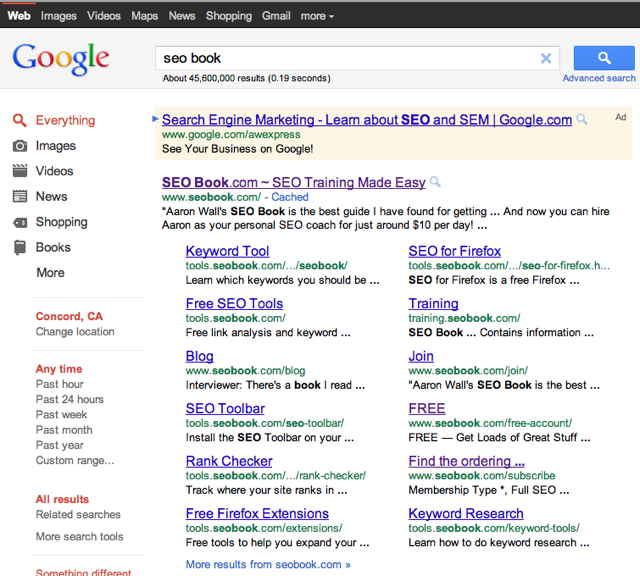Select Everything in the left sidebar
The width and height of the screenshot is (640, 576).
65,120
